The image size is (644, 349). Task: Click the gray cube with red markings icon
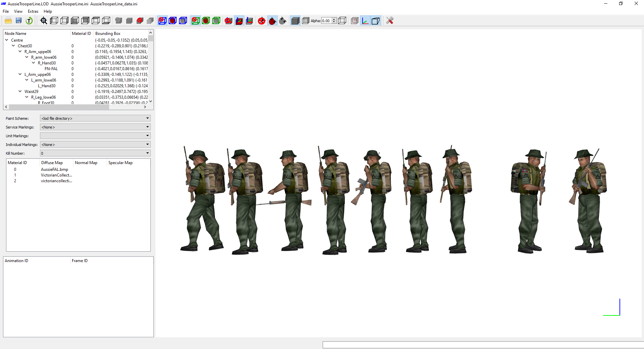(355, 21)
